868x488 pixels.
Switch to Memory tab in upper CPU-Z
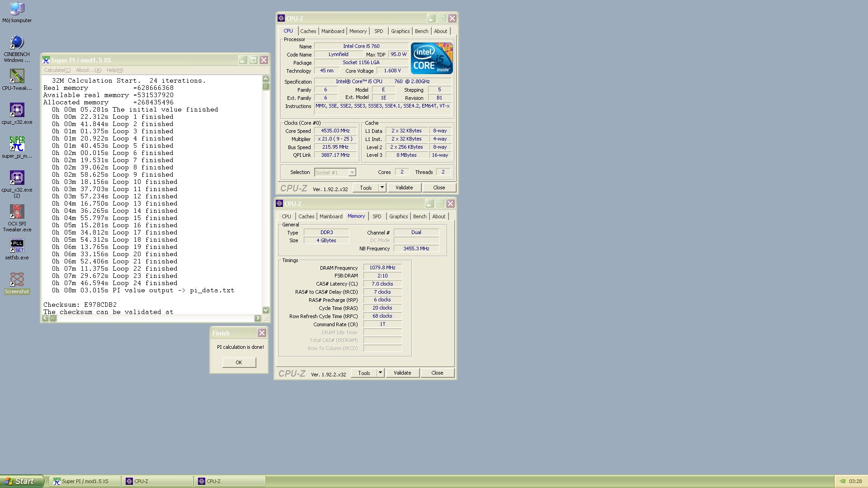358,31
